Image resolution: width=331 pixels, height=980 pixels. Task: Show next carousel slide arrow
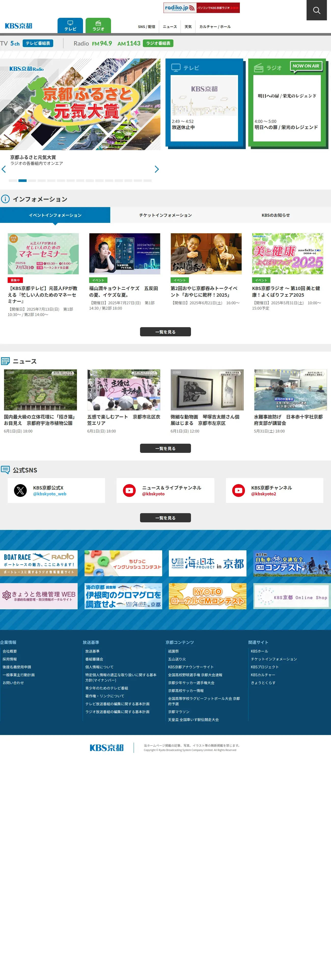point(157,169)
